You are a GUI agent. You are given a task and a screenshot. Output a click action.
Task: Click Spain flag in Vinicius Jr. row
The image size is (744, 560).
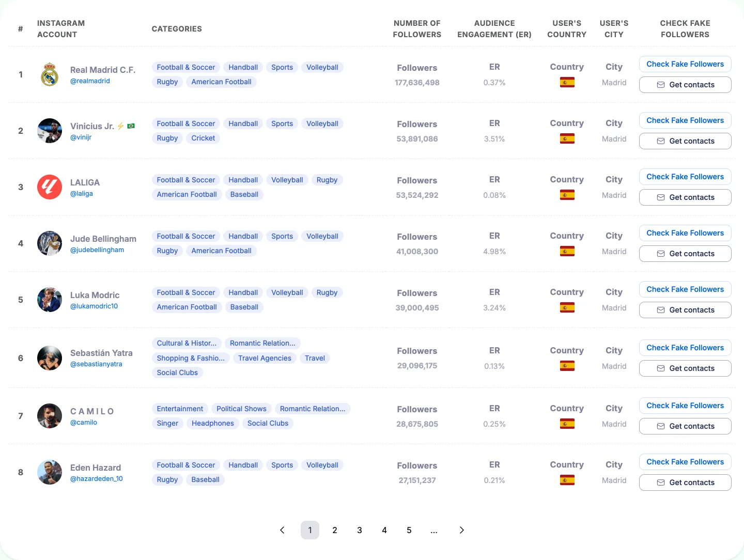[567, 139]
